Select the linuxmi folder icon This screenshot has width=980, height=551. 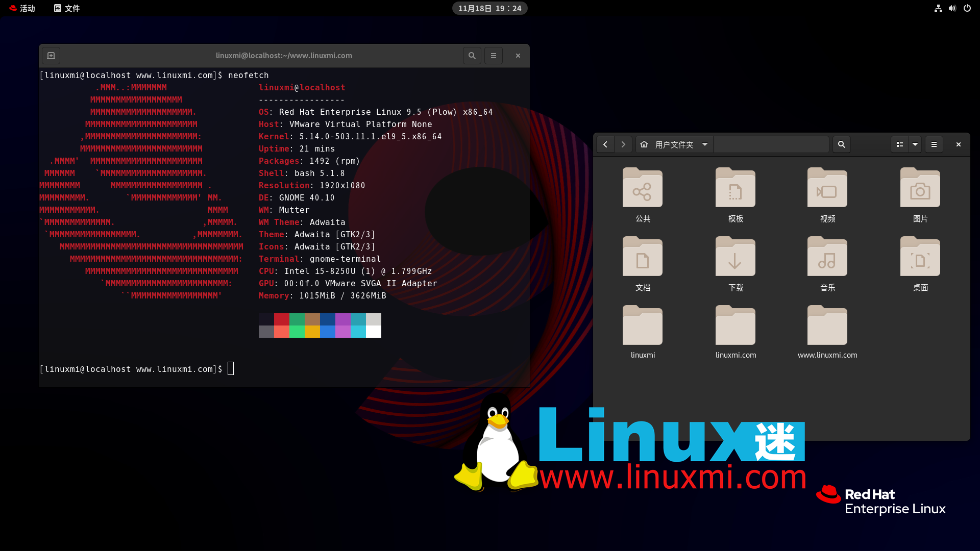point(643,325)
